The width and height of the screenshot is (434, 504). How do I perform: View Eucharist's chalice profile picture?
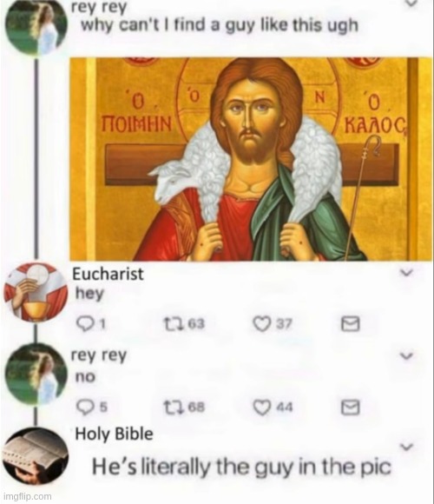[36, 292]
